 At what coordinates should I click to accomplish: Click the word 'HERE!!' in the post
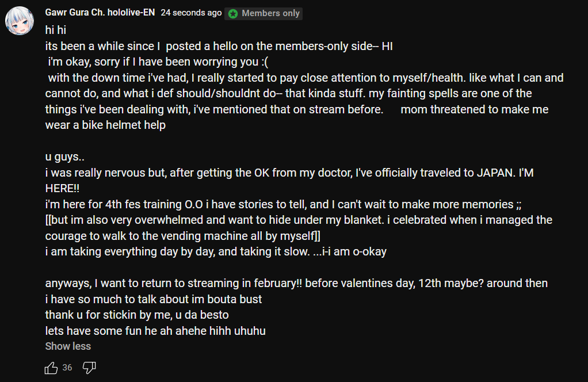coord(62,188)
